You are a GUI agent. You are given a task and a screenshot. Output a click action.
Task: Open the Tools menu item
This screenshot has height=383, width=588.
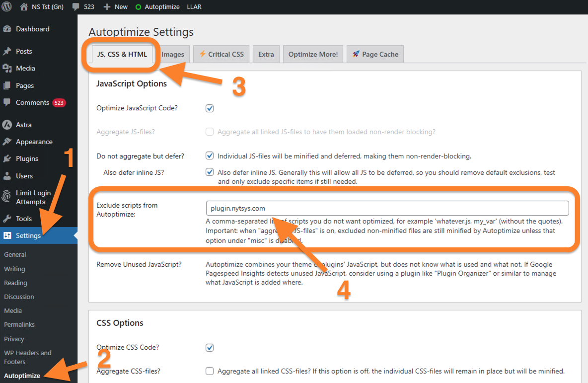pos(24,219)
